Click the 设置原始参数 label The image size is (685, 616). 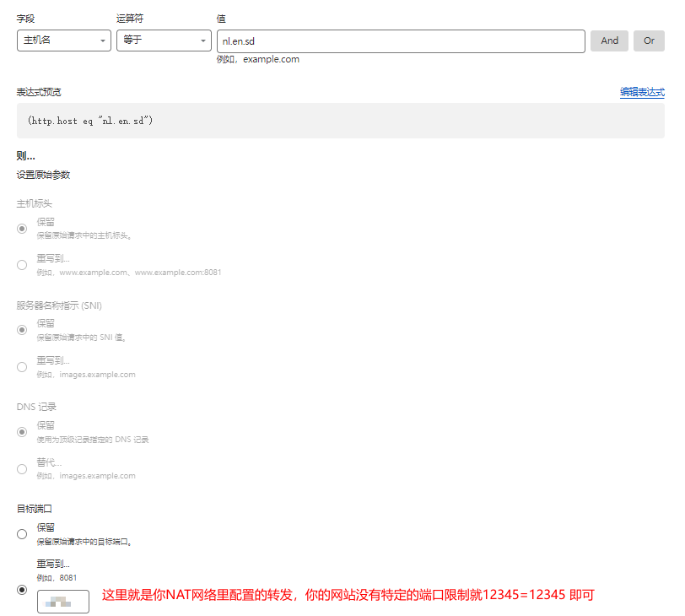[x=43, y=175]
